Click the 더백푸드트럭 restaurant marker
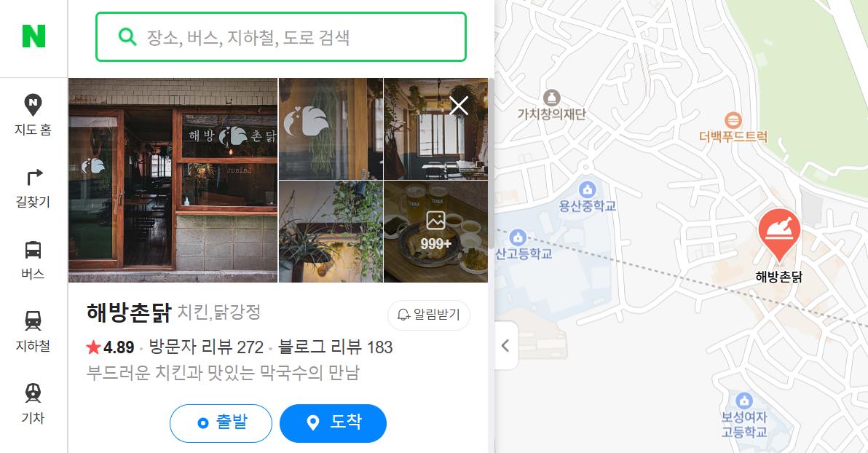 tap(733, 120)
